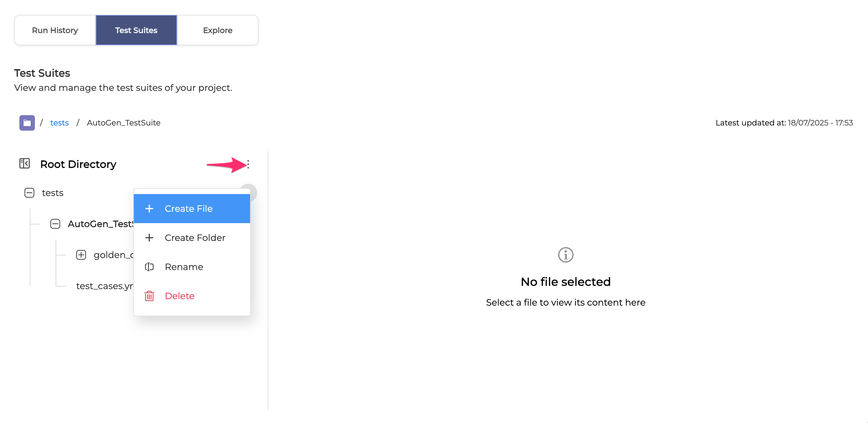Select Rename in the context menu

[x=184, y=267]
